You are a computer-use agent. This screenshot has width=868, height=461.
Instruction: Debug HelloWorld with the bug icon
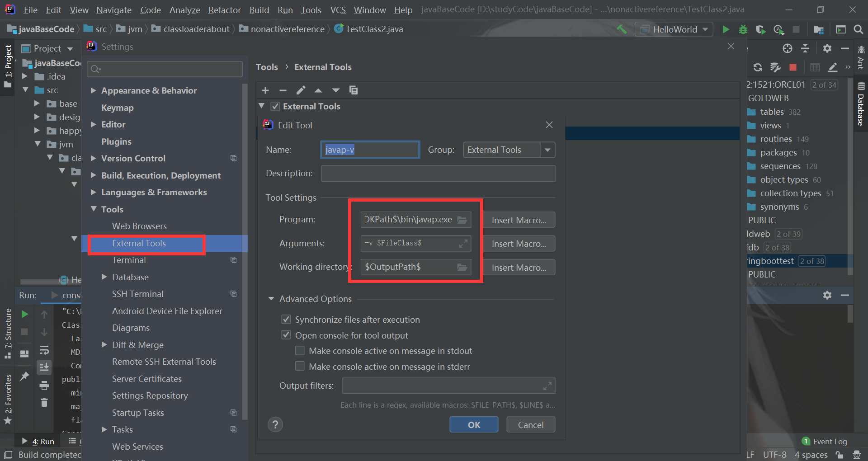tap(743, 29)
